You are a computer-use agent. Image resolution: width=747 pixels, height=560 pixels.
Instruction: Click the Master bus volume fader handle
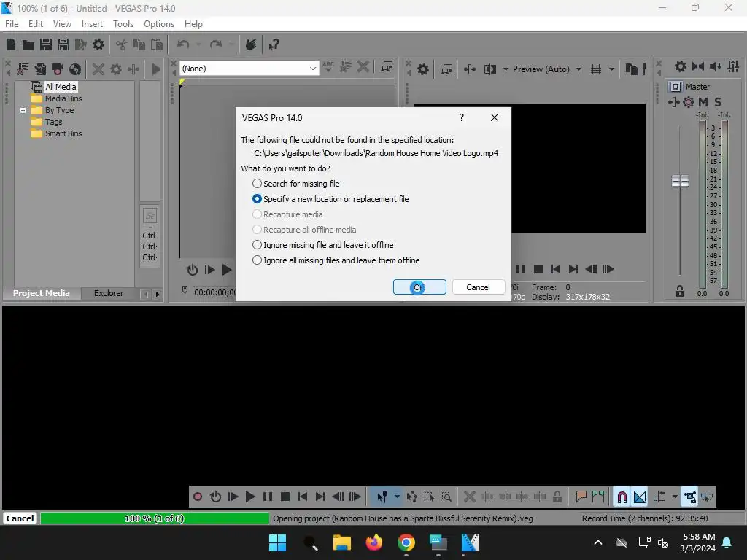(680, 181)
